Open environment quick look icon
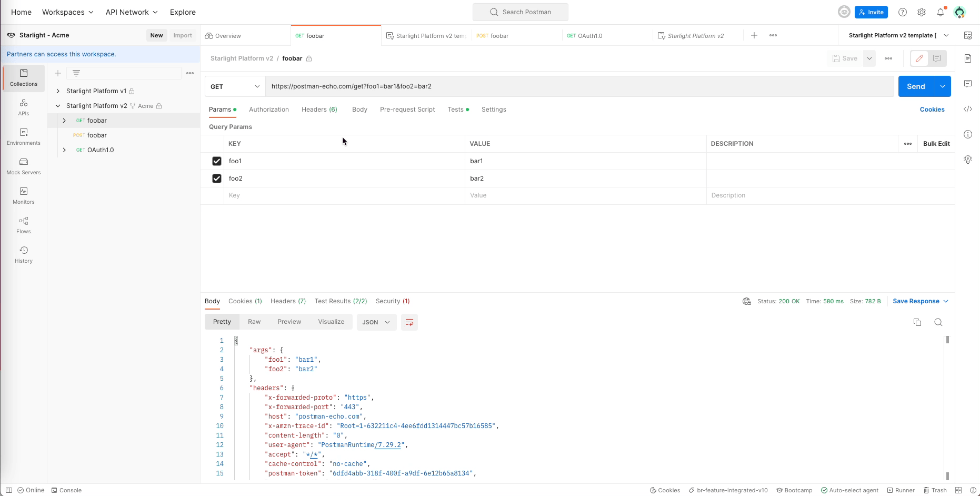The width and height of the screenshot is (980, 496). [x=968, y=35]
